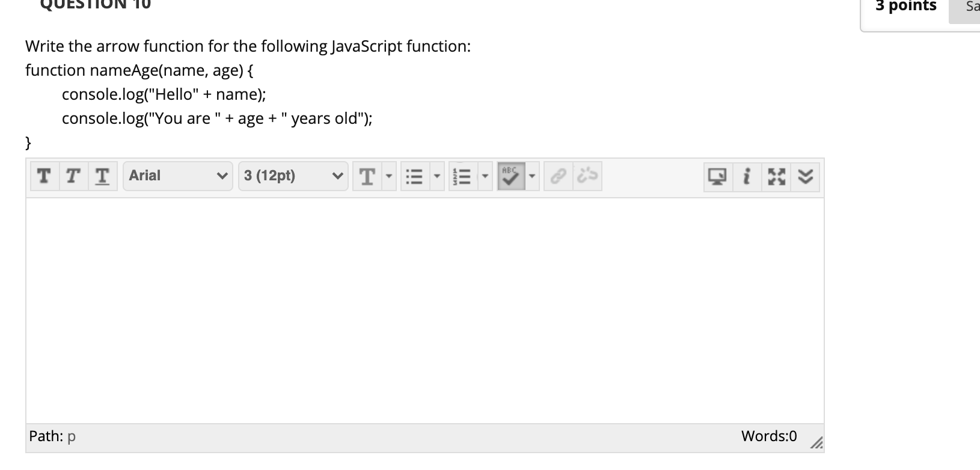
Task: Click the 'Write the arrow function' prompt text
Action: pos(248,47)
